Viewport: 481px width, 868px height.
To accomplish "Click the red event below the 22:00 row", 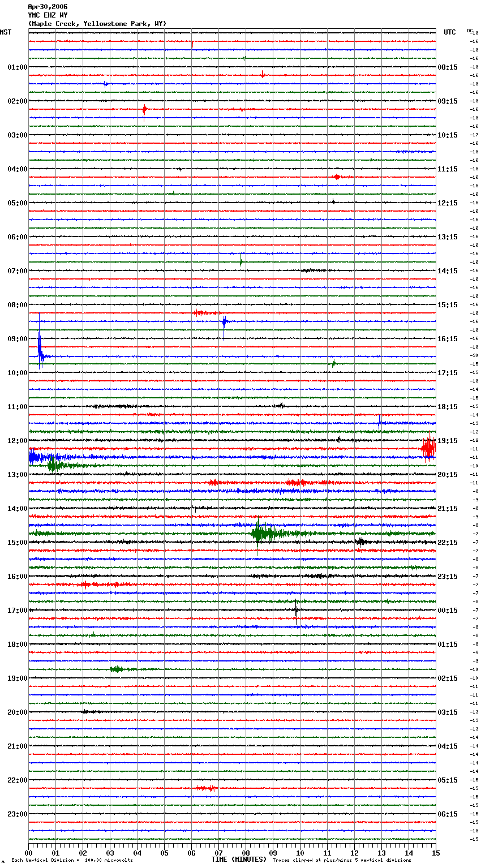I will pyautogui.click(x=205, y=788).
